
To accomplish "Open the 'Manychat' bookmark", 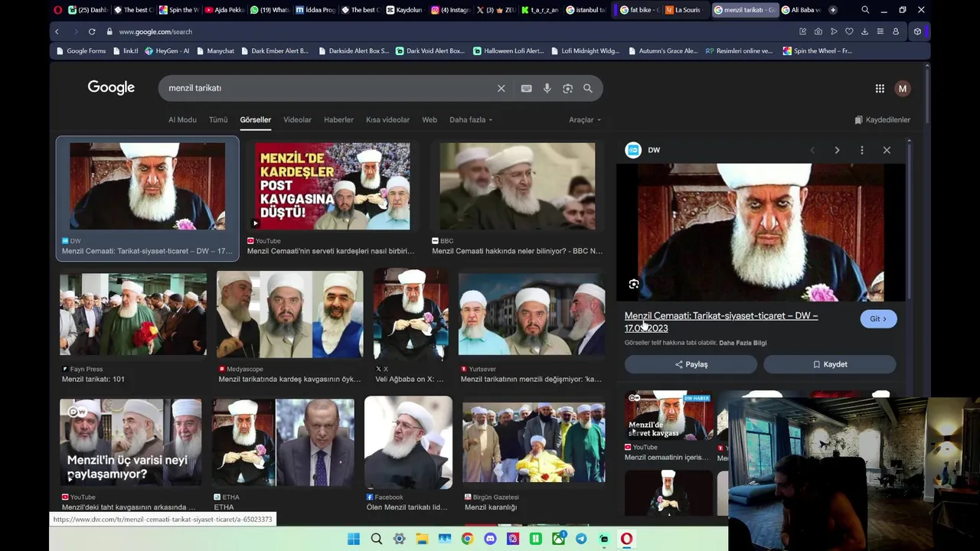I will point(215,51).
